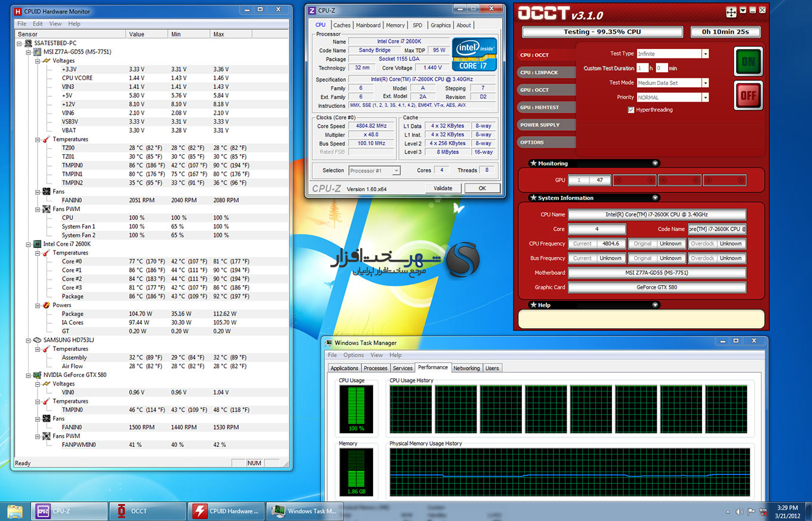Click the MSI Z77A-GD55 motherboard icon
This screenshot has height=521, width=812.
(37, 52)
